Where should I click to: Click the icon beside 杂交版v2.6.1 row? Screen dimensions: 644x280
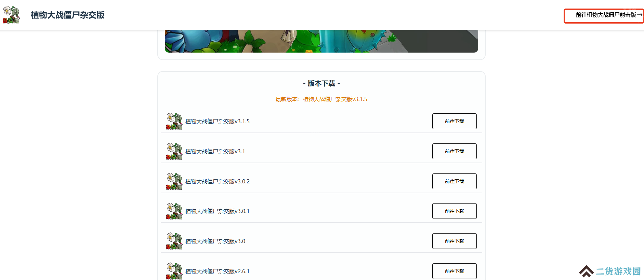(x=174, y=271)
